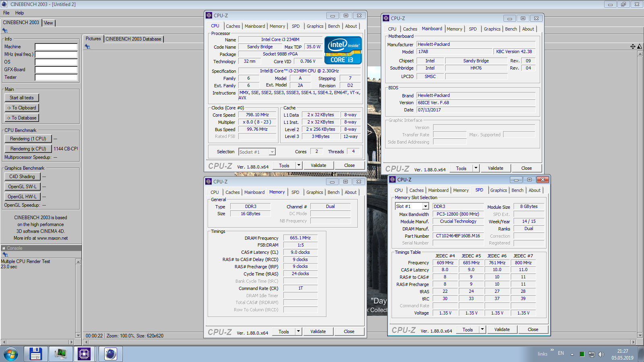Open the Tools dropdown arrow in the CPU-tab window
This screenshot has width=644, height=362.
point(299,165)
